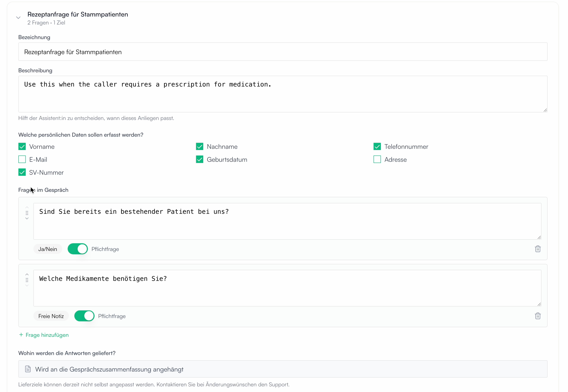Uncheck the Vorname checkbox
The image size is (568, 392).
pyautogui.click(x=22, y=147)
